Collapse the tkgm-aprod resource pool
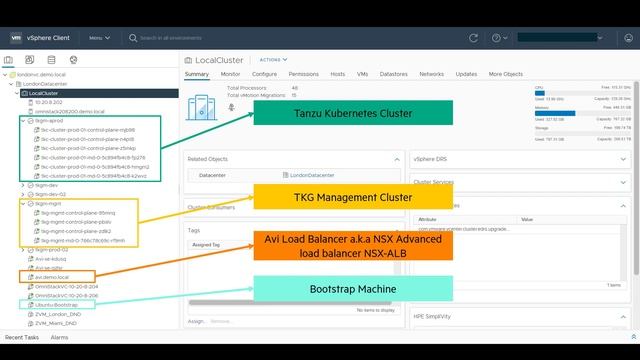 (x=23, y=121)
